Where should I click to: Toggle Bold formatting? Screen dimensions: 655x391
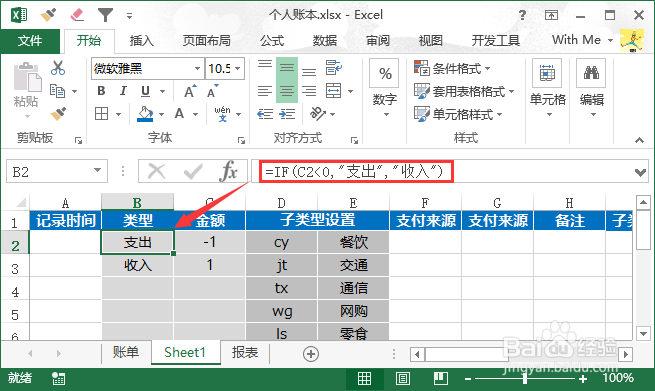click(x=101, y=91)
